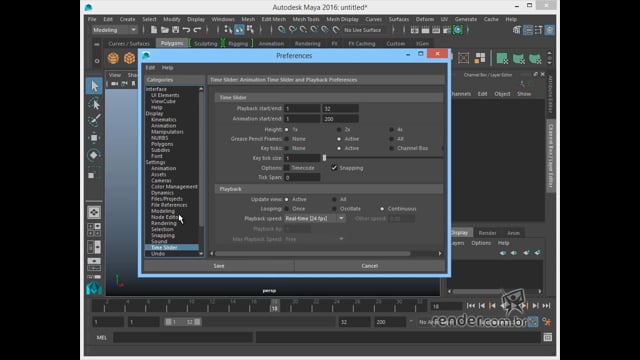This screenshot has height=360, width=640.
Task: Click the Tick Span input field
Action: (302, 178)
